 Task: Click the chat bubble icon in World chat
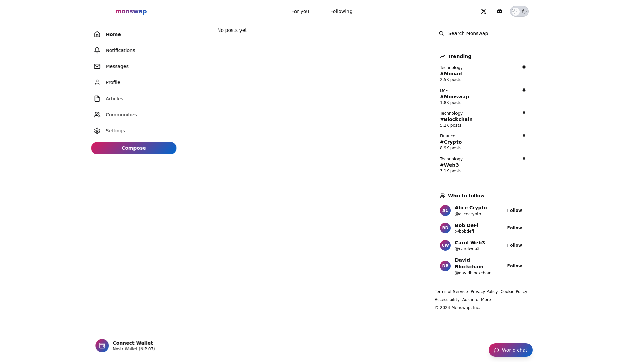pyautogui.click(x=497, y=350)
